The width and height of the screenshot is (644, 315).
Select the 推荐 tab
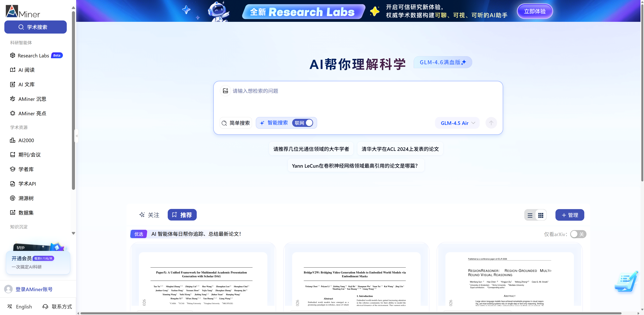182,215
